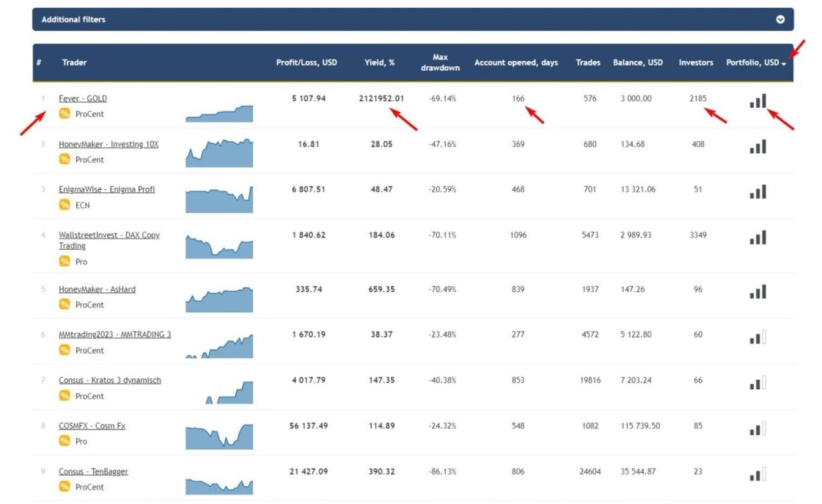Image resolution: width=822 pixels, height=504 pixels.
Task: Click the portfolio bars icon for EnigmaWise
Action: [758, 192]
